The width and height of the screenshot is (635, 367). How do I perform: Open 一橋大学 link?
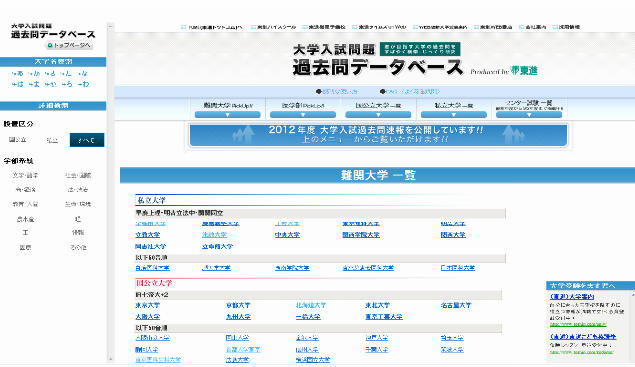[308, 317]
